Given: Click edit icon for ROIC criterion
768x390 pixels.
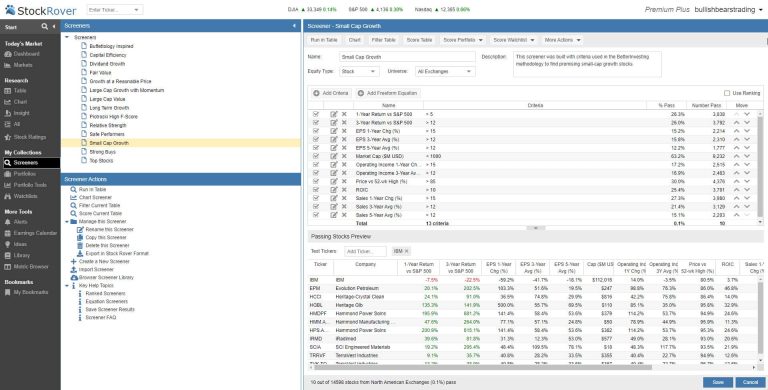Looking at the screenshot, I should point(334,190).
